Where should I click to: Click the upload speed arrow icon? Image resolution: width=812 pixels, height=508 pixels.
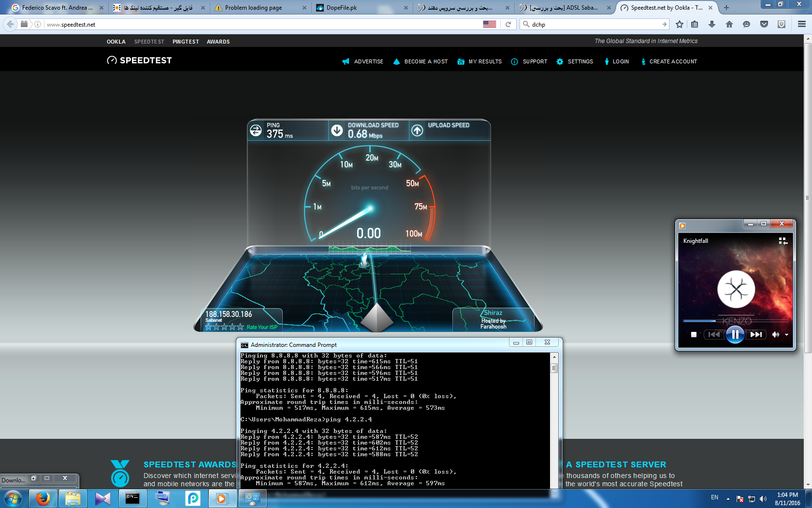[x=417, y=130]
